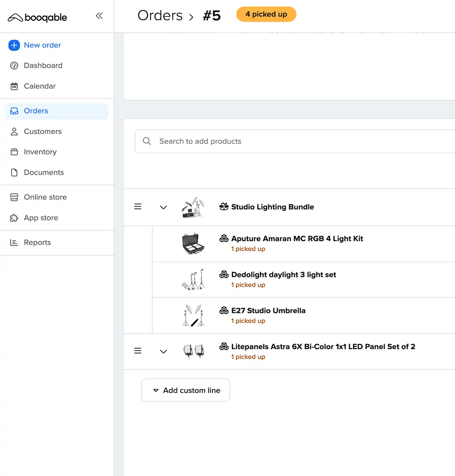Click the Online store icon

(14, 197)
